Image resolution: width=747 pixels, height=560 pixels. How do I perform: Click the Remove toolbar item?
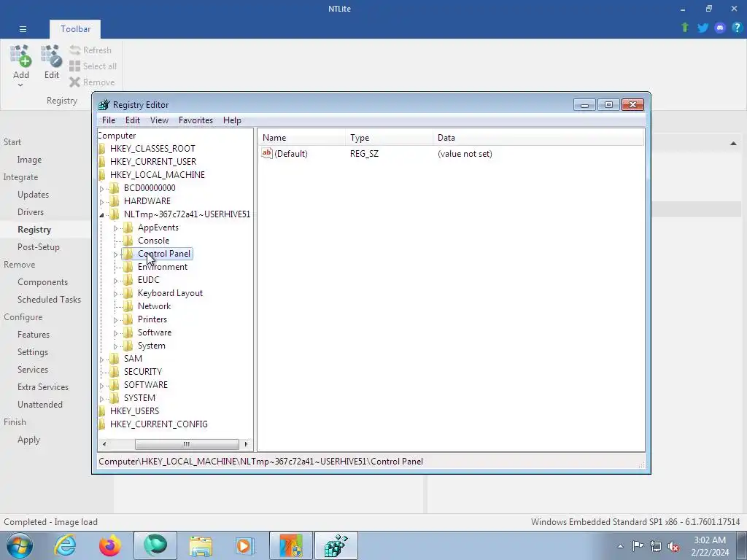click(x=92, y=82)
